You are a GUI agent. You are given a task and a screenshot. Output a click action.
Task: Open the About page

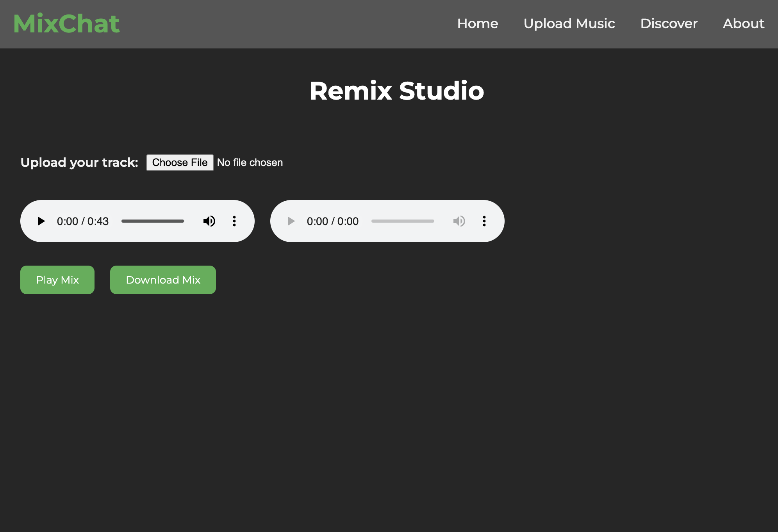coord(743,24)
